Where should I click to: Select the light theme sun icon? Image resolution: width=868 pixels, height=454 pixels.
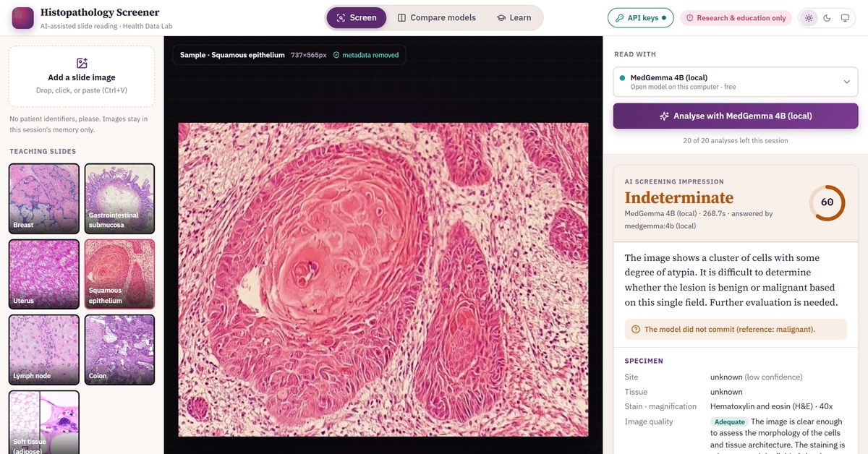pyautogui.click(x=809, y=18)
